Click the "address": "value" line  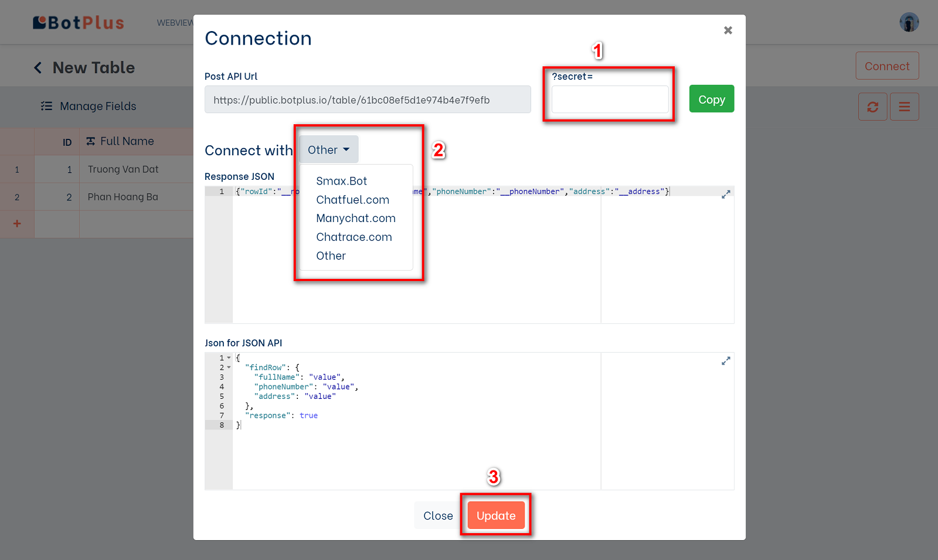(x=295, y=397)
